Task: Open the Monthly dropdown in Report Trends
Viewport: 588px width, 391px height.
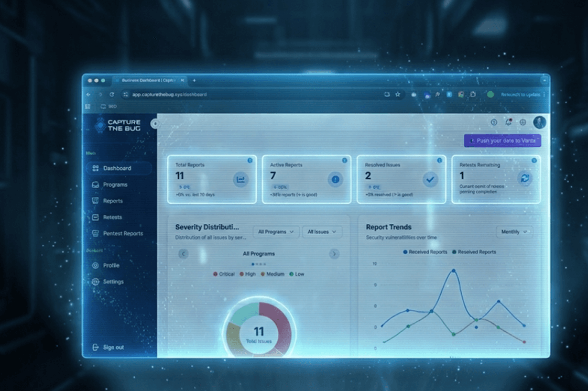Action: pos(514,232)
